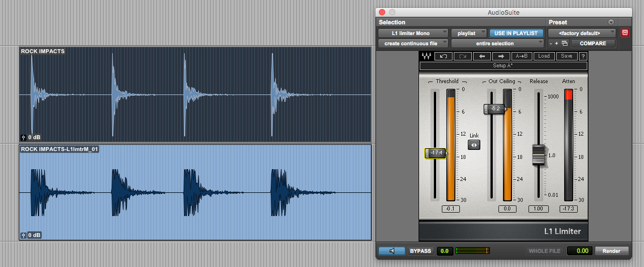This screenshot has width=644, height=267.
Task: Click the Waves undo arrow
Action: [x=443, y=56]
